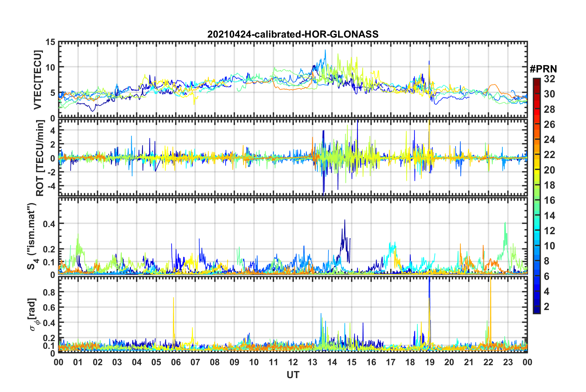Click sigma-phi axis tick label 0.6

[49, 308]
